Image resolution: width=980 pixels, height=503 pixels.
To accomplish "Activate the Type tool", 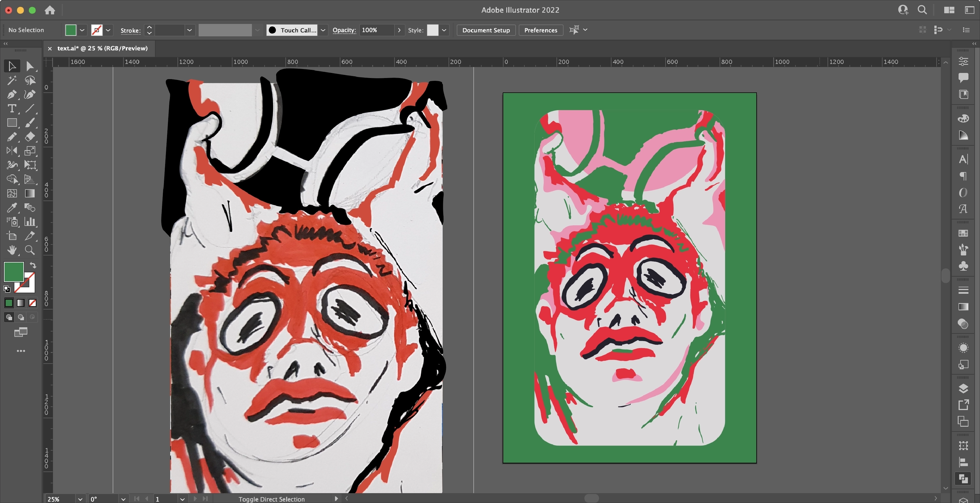I will click(x=12, y=109).
